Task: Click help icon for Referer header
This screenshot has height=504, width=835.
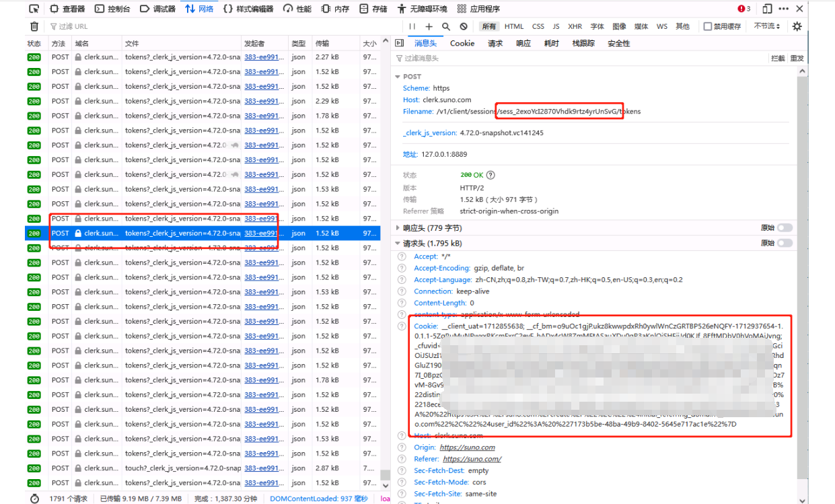Action: pos(402,459)
